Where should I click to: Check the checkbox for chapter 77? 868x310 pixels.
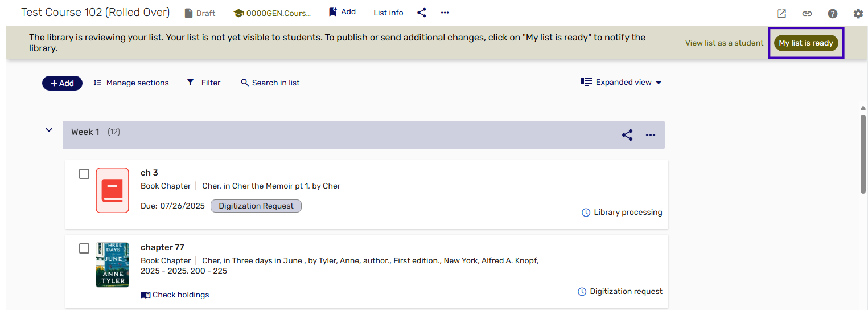[84, 248]
